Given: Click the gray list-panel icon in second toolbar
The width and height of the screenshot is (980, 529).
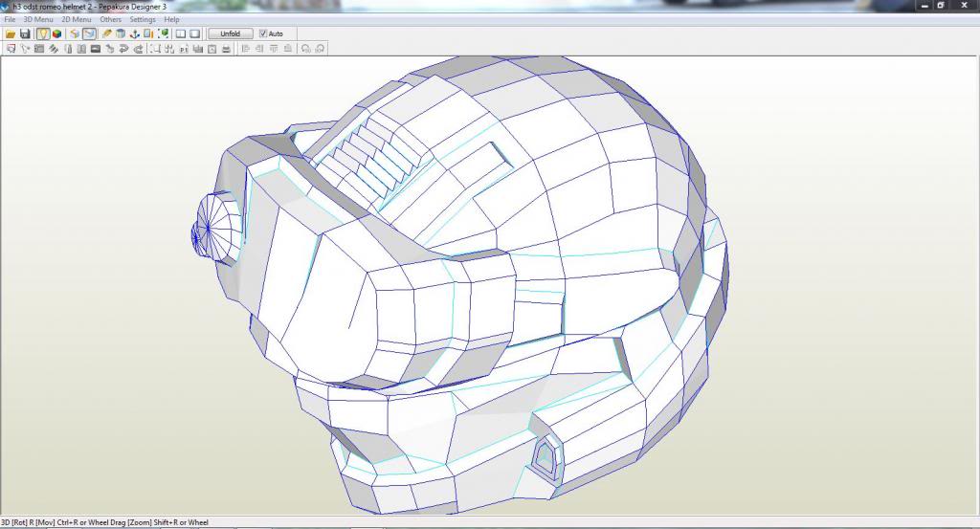Looking at the screenshot, I should tap(39, 49).
